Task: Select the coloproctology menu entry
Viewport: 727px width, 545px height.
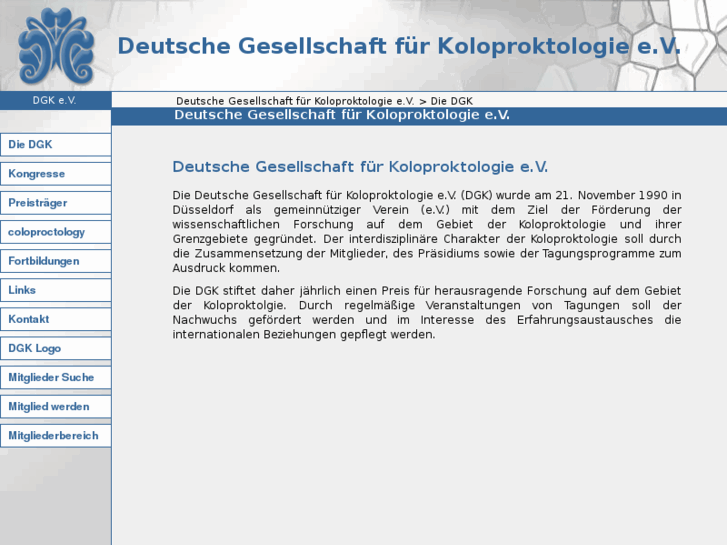Action: (56, 232)
